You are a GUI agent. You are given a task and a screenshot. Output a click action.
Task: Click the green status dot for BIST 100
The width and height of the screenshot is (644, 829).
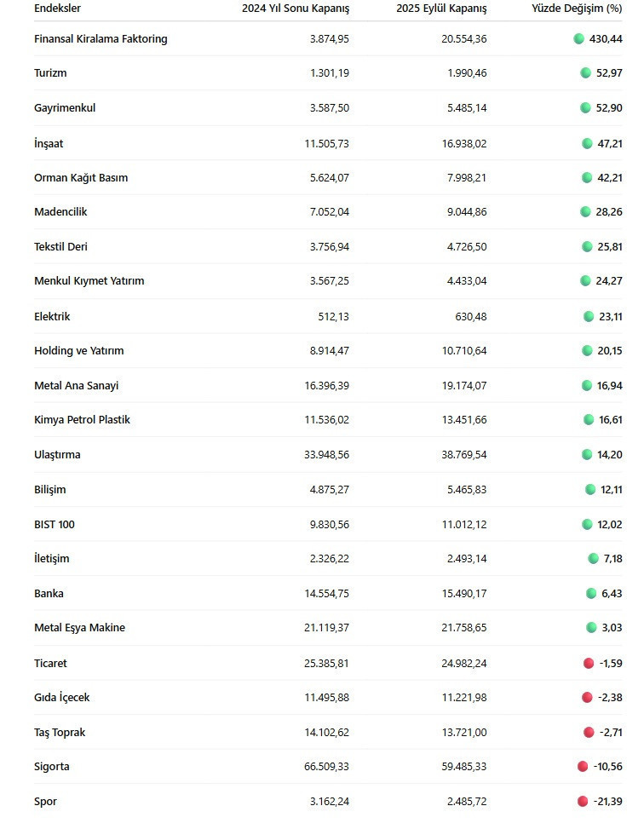point(587,524)
